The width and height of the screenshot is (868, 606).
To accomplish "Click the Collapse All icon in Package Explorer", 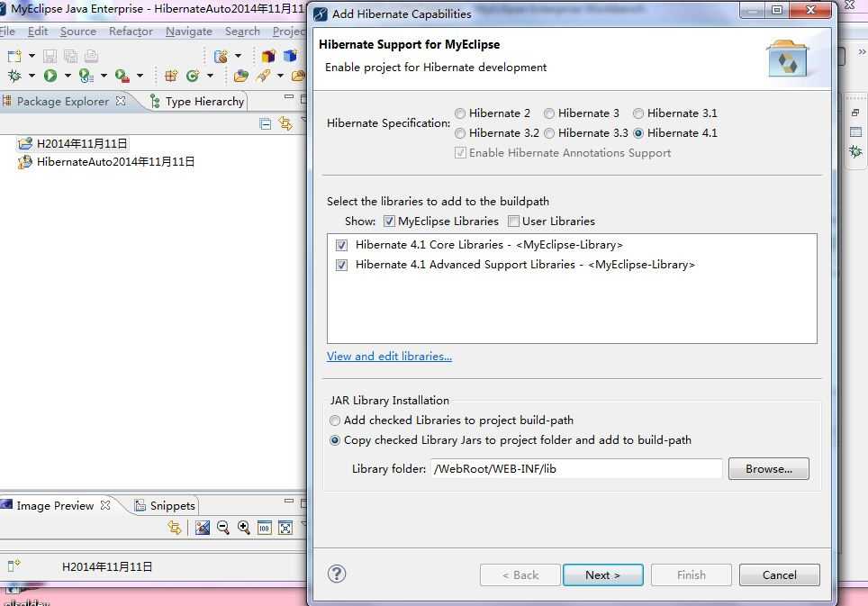I will [265, 123].
